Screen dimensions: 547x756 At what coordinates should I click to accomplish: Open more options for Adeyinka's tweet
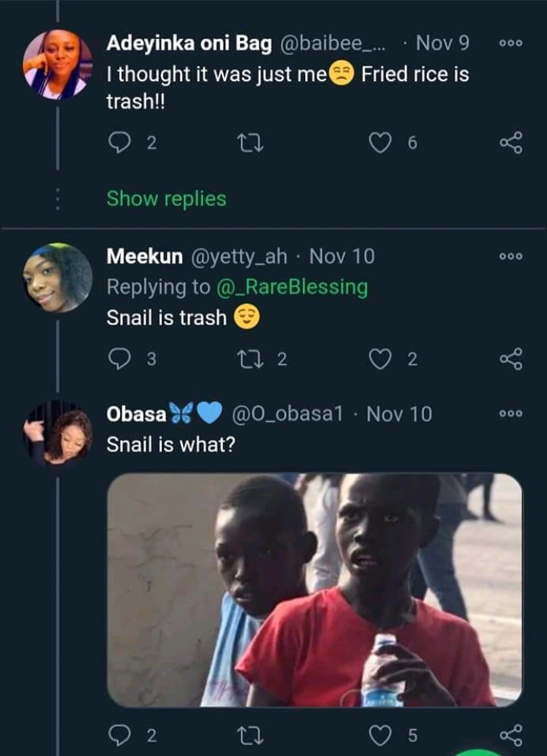pyautogui.click(x=511, y=44)
